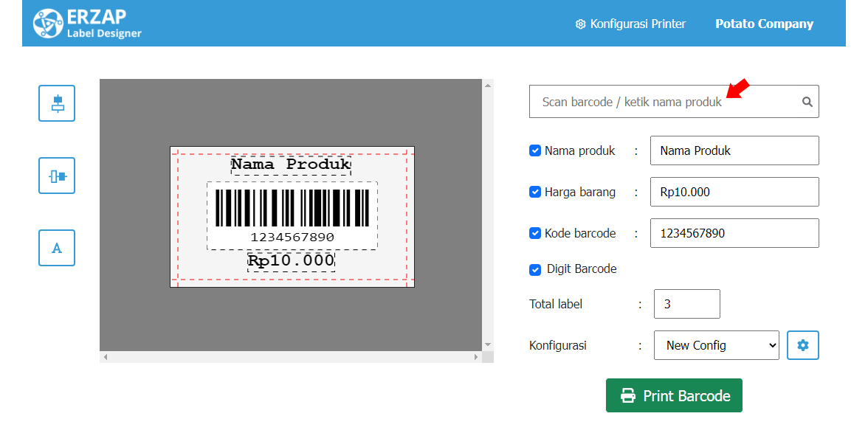Focus the Scan barcode product search field
This screenshot has height=447, width=868.
click(674, 102)
